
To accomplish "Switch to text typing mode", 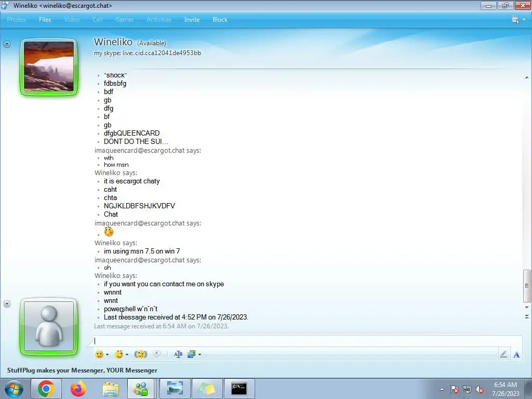I will (516, 354).
